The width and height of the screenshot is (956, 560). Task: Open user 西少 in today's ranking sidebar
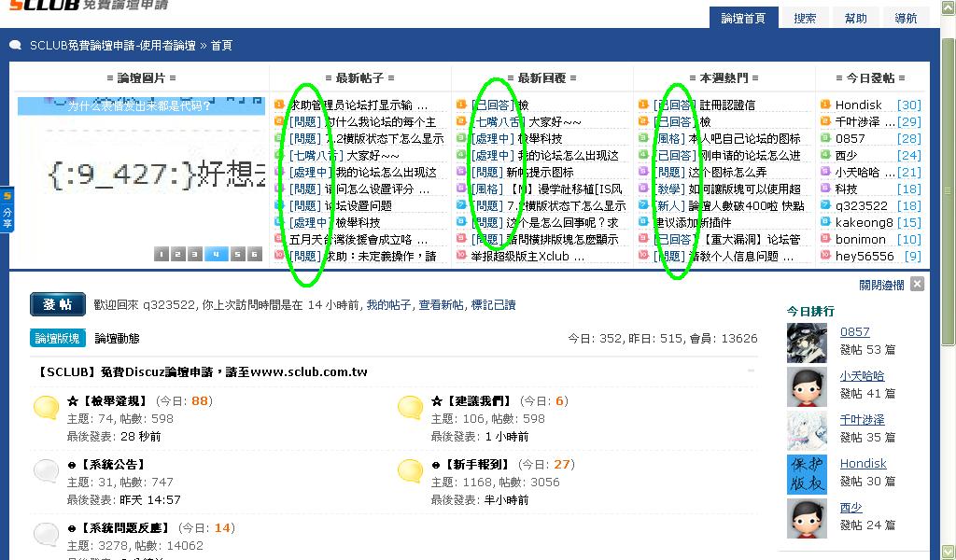[x=851, y=508]
